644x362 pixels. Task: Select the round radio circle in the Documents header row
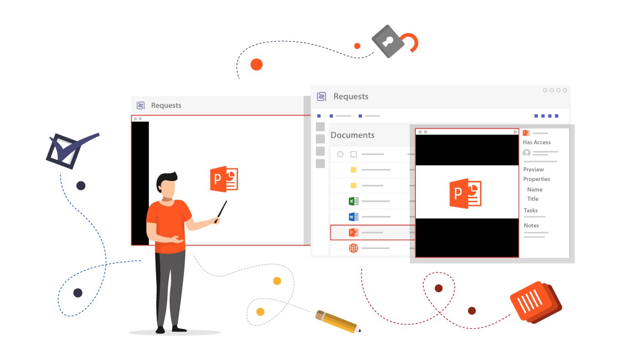[x=340, y=154]
